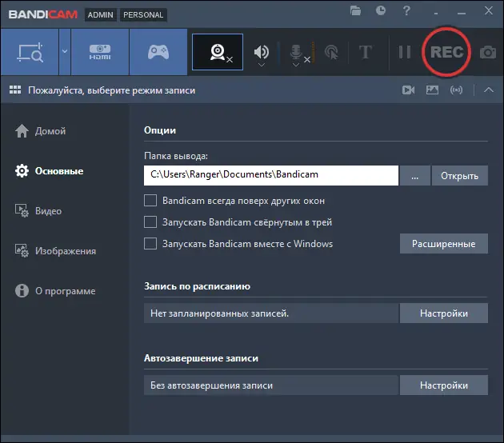Click the red REC record button

446,52
